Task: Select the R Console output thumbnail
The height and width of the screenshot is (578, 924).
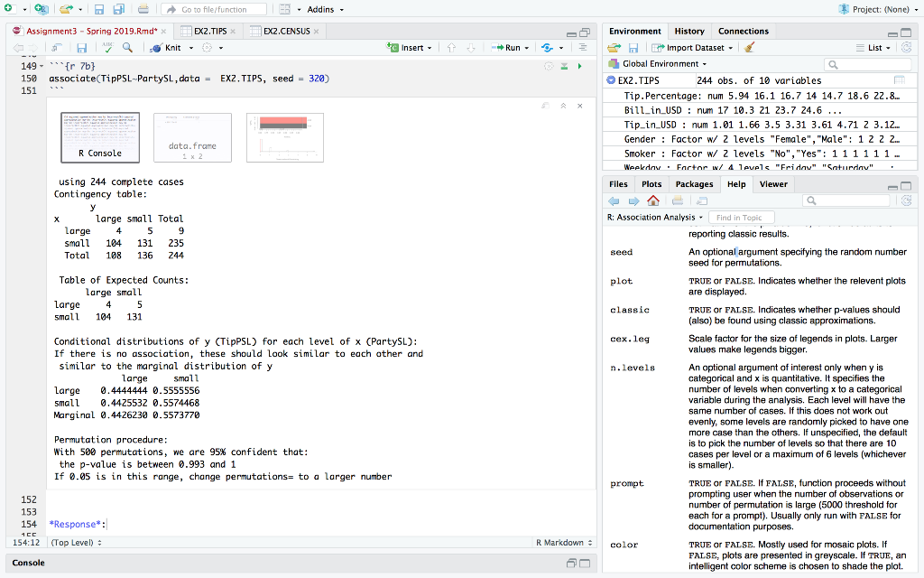Action: pos(100,137)
